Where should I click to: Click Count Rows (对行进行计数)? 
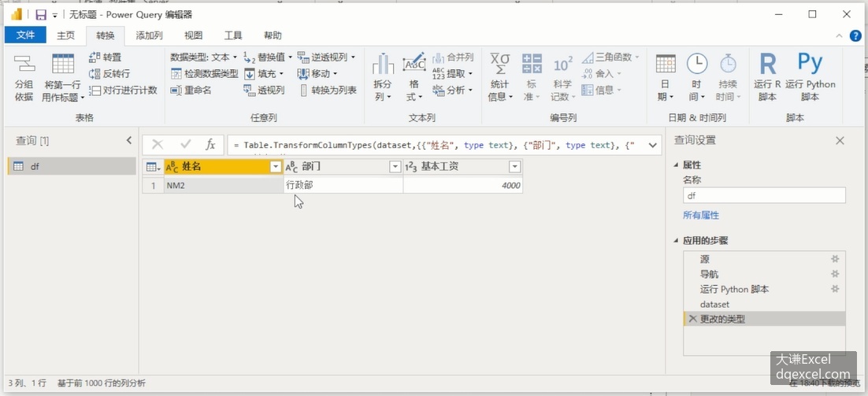click(x=123, y=91)
